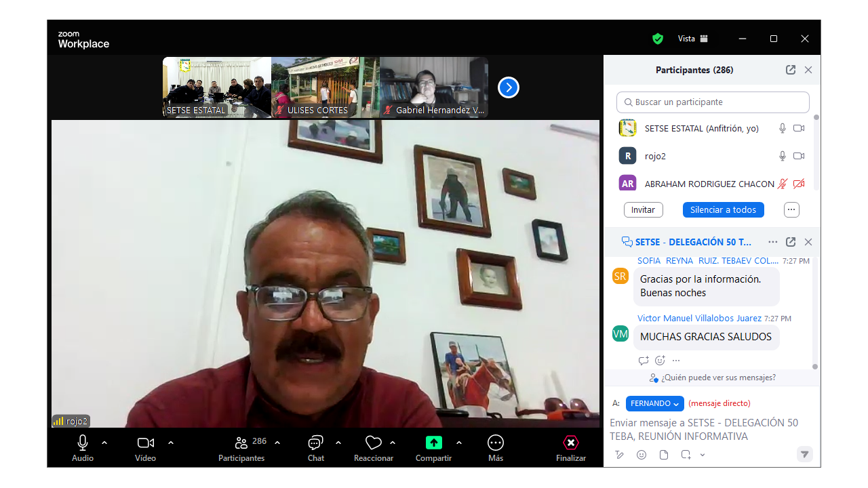Viewport: 868px width, 488px height.
Task: Click the green Compartir share screen icon
Action: tap(433, 443)
